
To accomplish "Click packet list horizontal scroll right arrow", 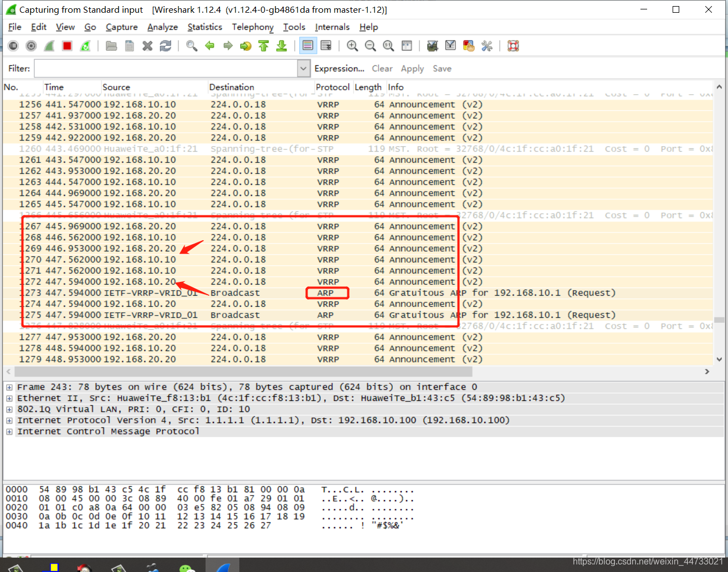I will tap(707, 372).
